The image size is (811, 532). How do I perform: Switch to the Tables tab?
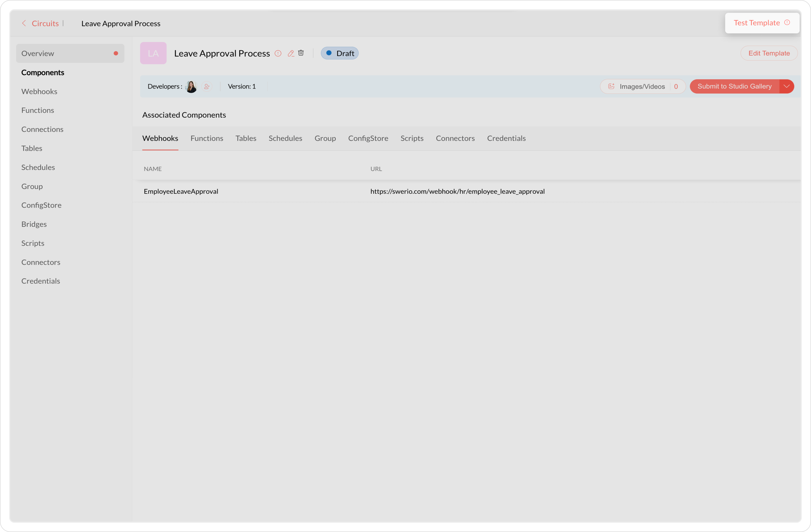pyautogui.click(x=246, y=138)
